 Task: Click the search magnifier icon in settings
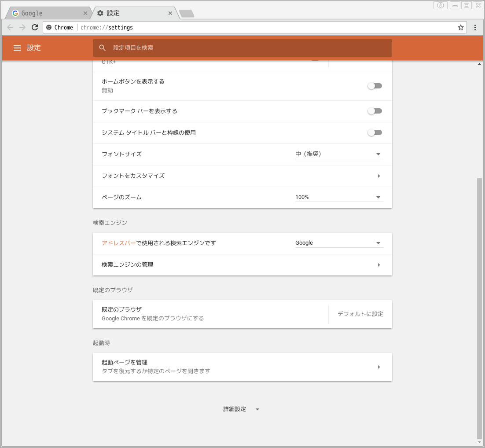coord(103,48)
